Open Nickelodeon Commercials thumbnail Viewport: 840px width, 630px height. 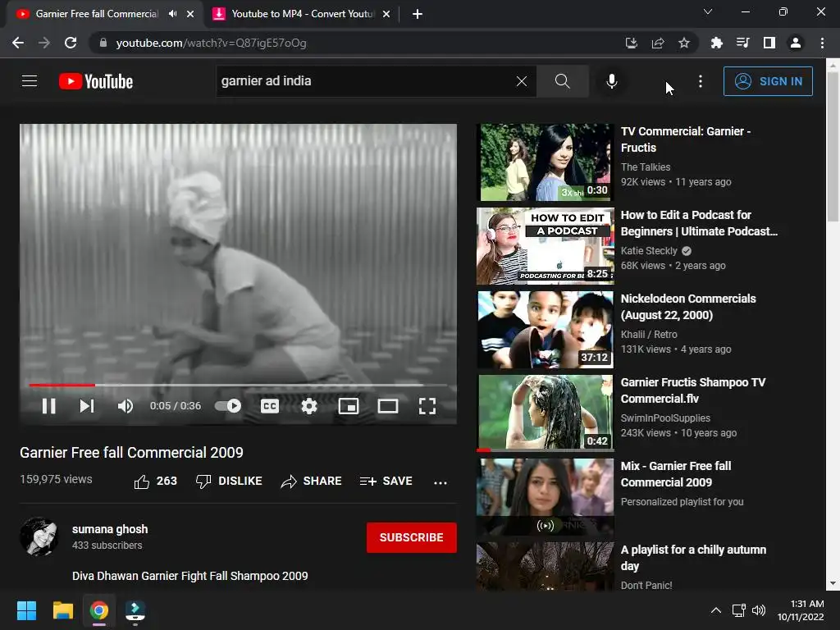click(x=546, y=330)
